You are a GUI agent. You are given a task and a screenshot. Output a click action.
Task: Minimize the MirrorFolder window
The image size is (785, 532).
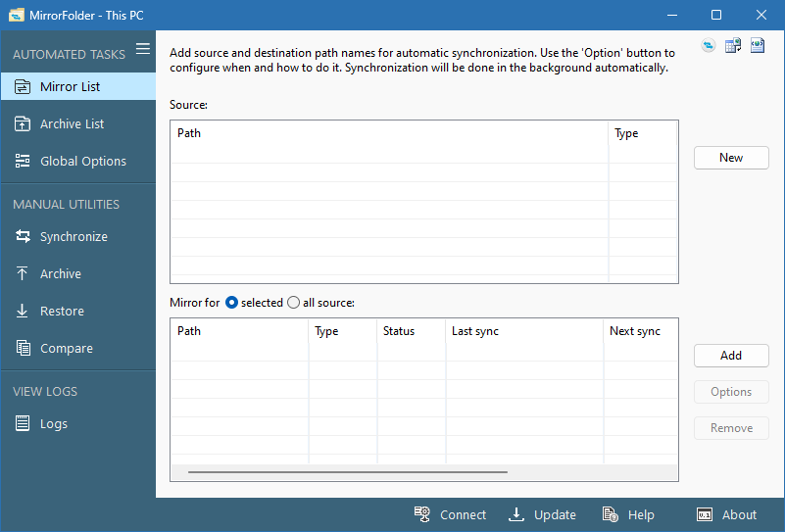coord(672,15)
